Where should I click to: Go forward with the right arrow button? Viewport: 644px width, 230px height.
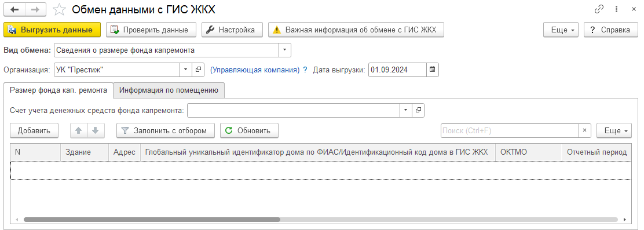pos(36,9)
